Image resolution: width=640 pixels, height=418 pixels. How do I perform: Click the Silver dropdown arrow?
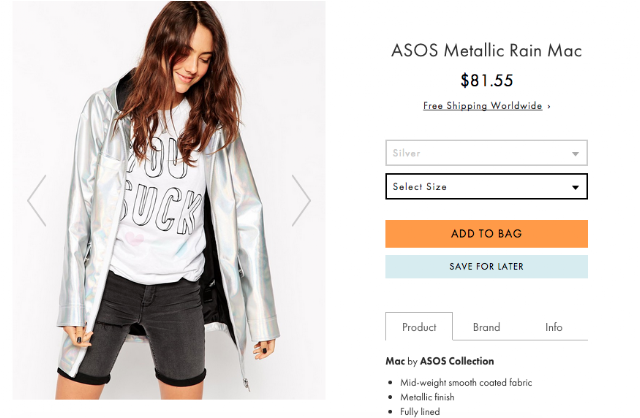(x=575, y=154)
